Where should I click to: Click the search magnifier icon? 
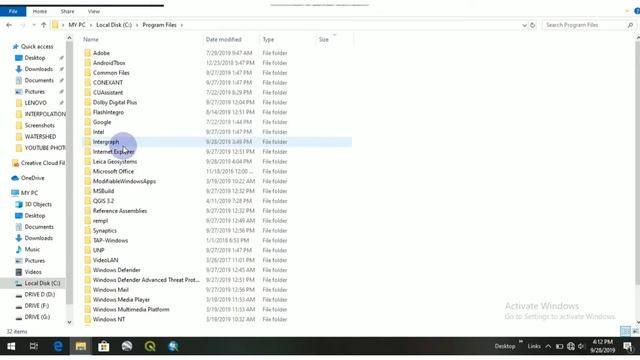(x=630, y=25)
